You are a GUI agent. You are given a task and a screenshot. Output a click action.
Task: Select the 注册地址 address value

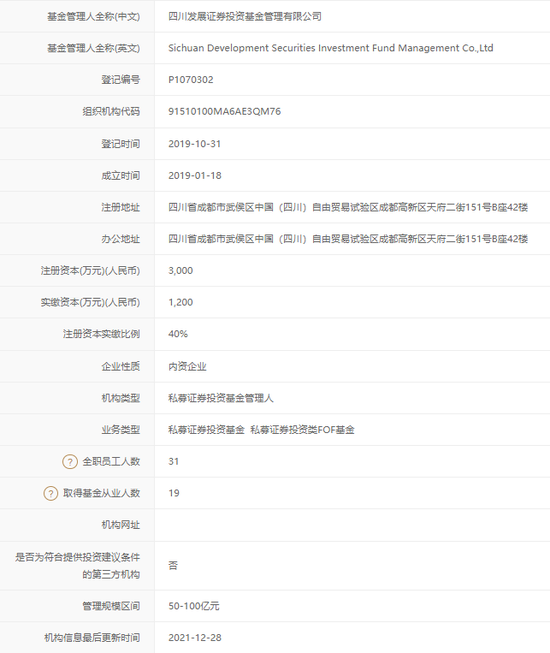tap(348, 207)
